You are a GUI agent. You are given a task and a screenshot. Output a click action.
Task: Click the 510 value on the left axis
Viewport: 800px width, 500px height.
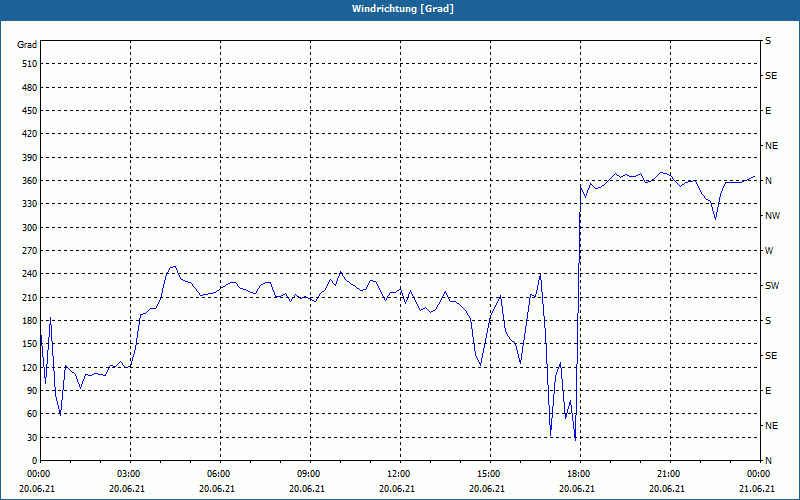[x=30, y=64]
